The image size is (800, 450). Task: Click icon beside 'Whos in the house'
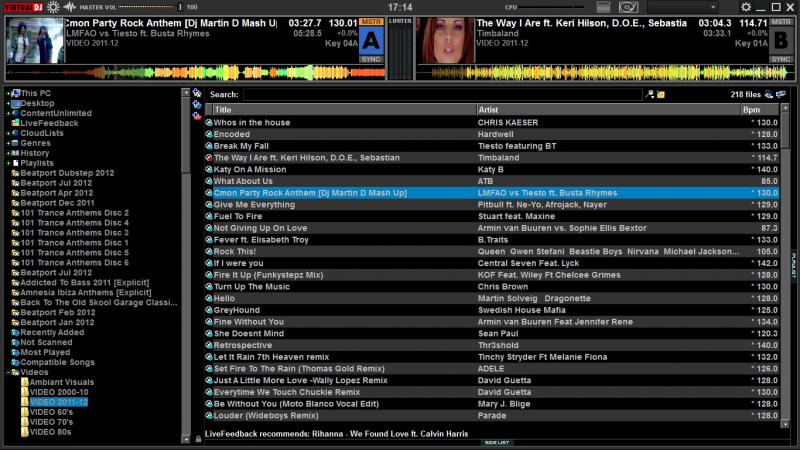(209, 122)
